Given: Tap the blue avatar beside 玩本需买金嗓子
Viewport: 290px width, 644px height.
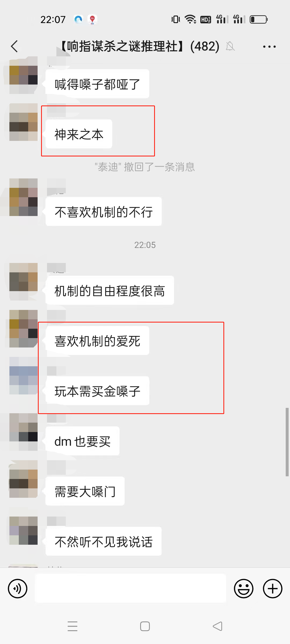Looking at the screenshot, I should point(23,376).
